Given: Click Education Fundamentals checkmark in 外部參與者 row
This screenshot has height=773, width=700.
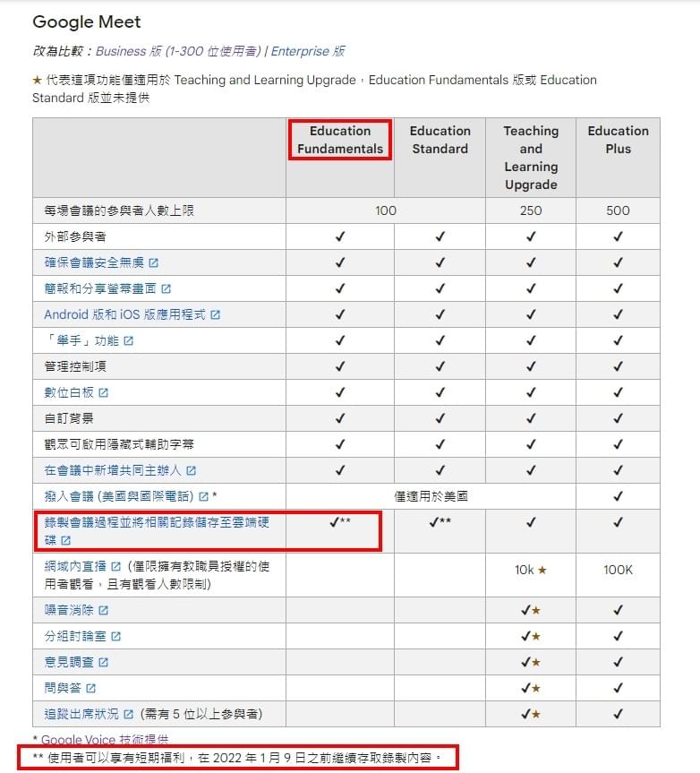Looking at the screenshot, I should coord(340,236).
